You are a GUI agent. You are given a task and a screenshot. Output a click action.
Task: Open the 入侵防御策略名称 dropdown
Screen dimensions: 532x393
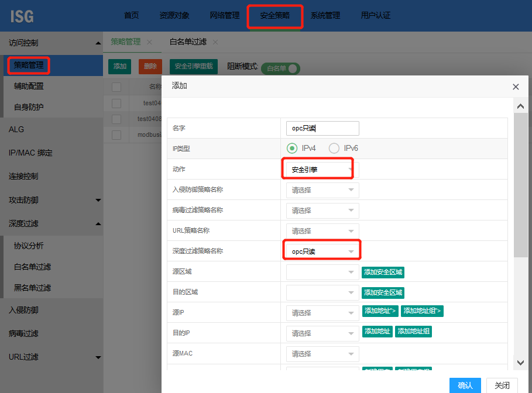coord(322,190)
